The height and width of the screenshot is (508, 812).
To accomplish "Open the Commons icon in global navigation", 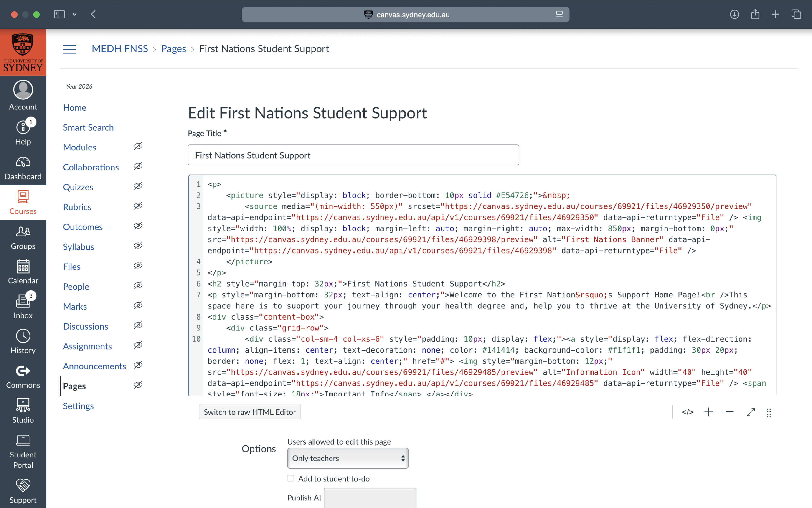I will [x=23, y=371].
